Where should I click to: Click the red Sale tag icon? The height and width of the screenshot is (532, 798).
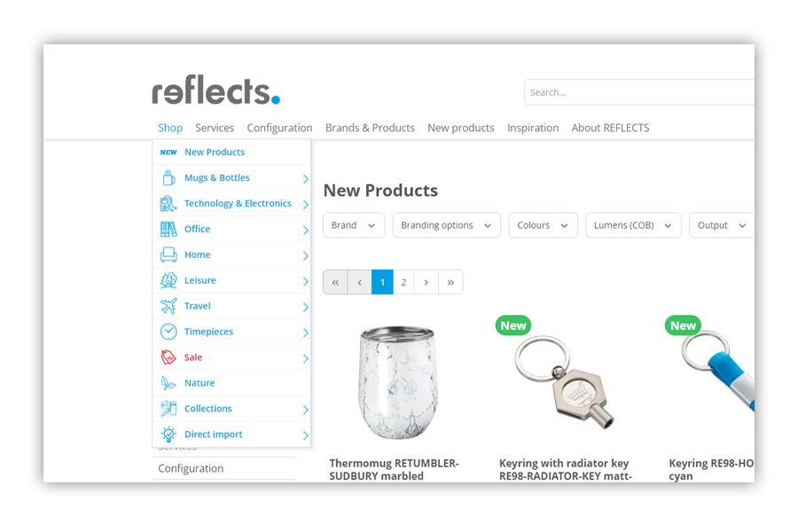[x=168, y=357]
